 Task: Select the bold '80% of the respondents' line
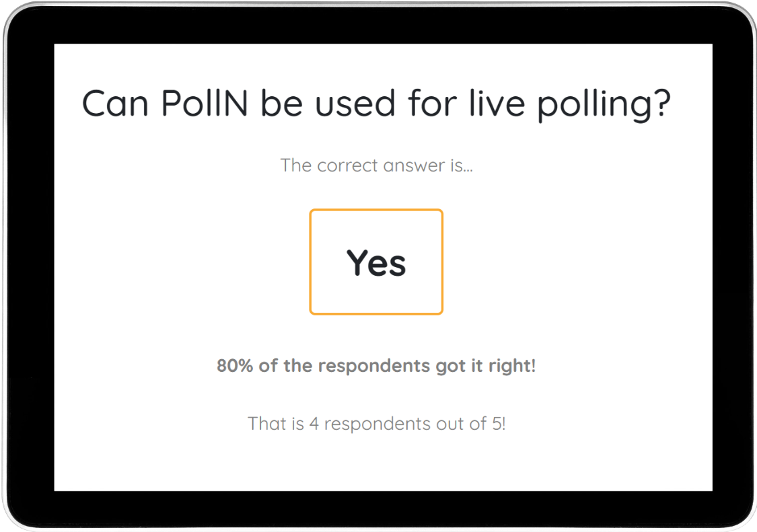(376, 366)
